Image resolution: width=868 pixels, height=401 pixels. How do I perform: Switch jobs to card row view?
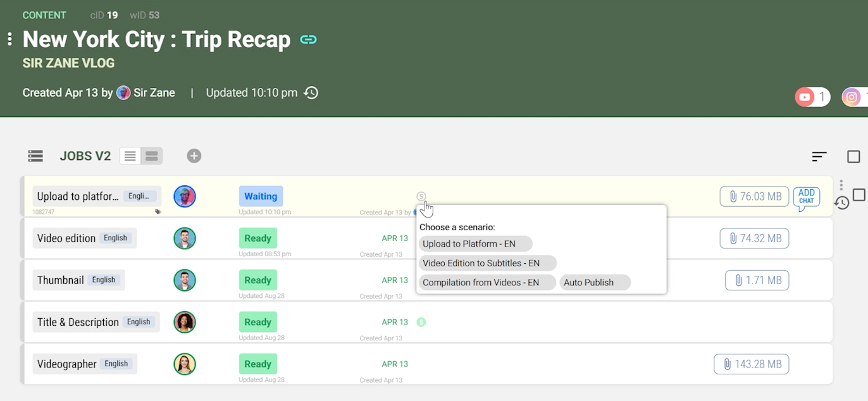[152, 156]
